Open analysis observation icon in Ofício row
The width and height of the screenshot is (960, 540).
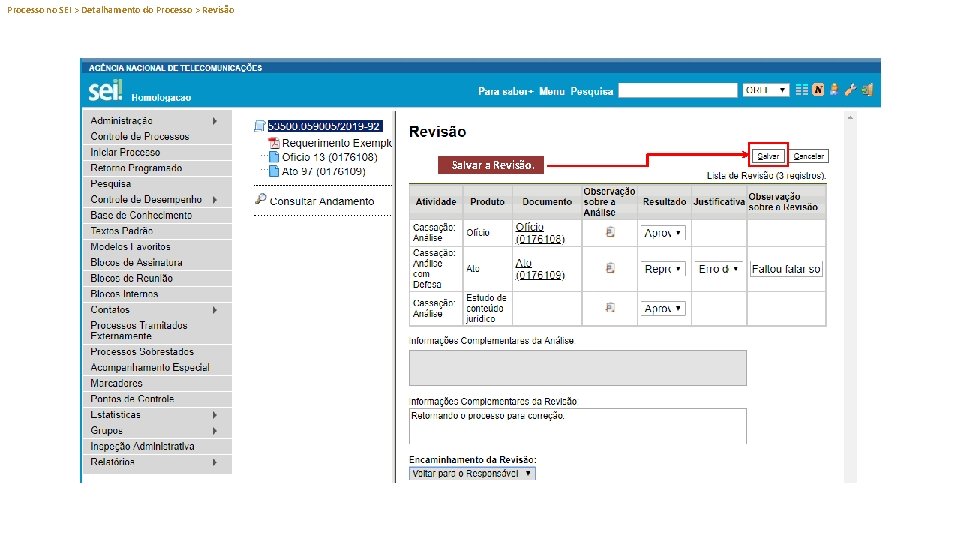click(610, 232)
